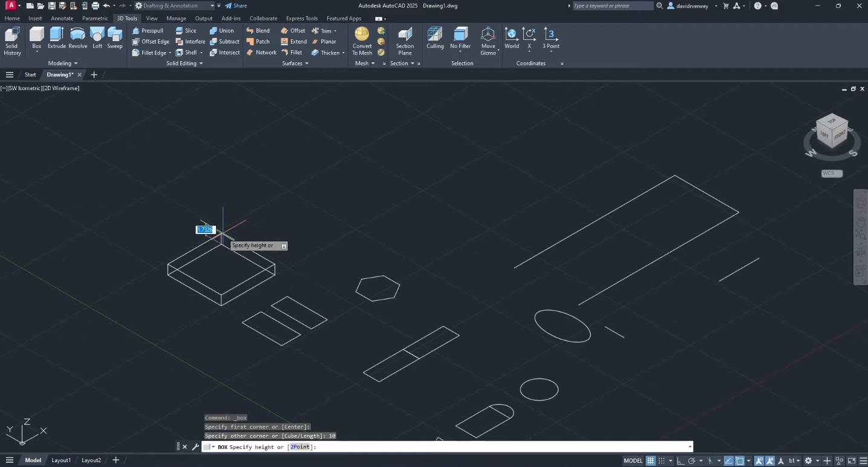The height and width of the screenshot is (467, 868).
Task: Apply Union solid editing
Action: click(x=221, y=30)
